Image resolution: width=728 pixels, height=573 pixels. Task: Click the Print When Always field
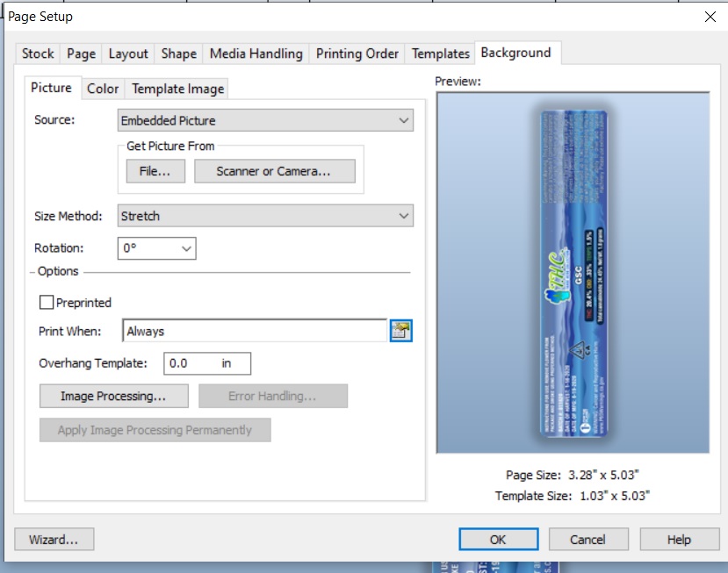coord(255,331)
